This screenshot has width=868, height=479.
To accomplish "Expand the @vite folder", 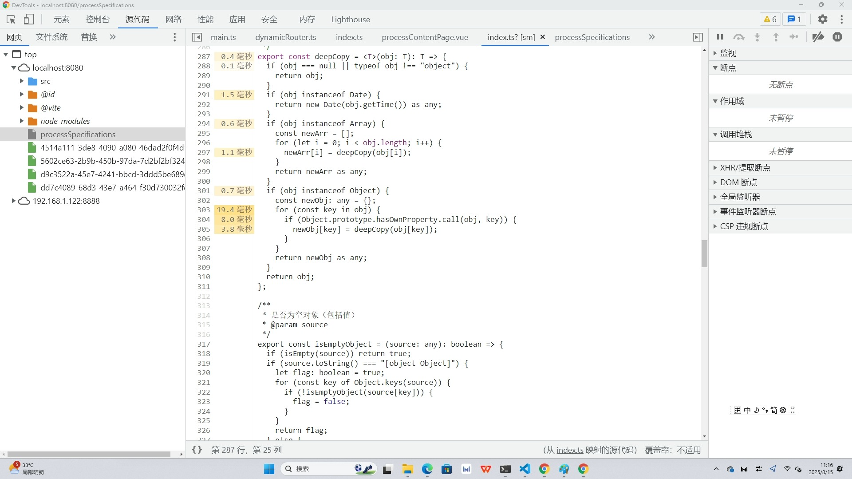I will point(21,108).
